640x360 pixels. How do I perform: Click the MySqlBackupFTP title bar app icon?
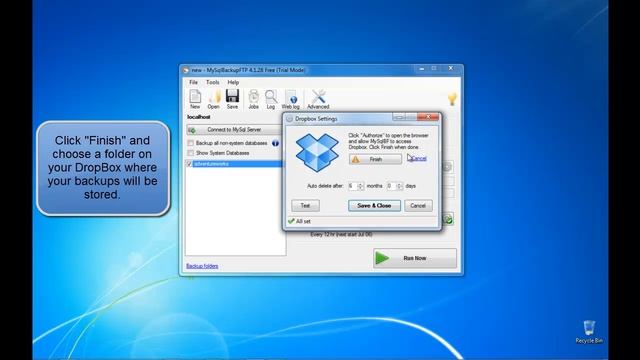click(186, 70)
